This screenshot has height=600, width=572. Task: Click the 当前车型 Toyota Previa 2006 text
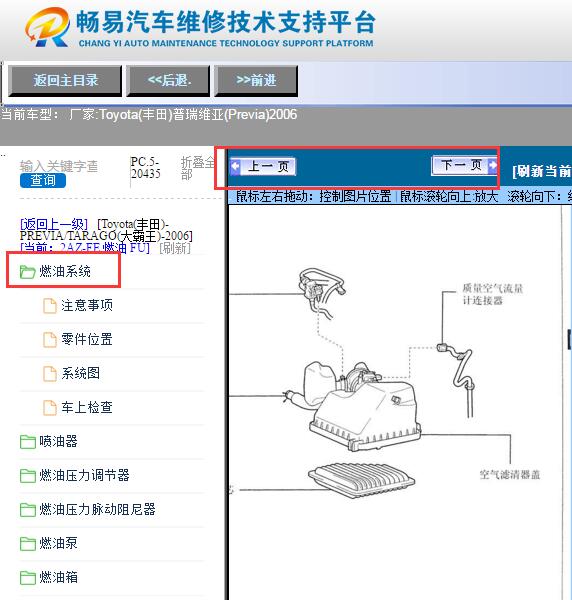pyautogui.click(x=149, y=114)
